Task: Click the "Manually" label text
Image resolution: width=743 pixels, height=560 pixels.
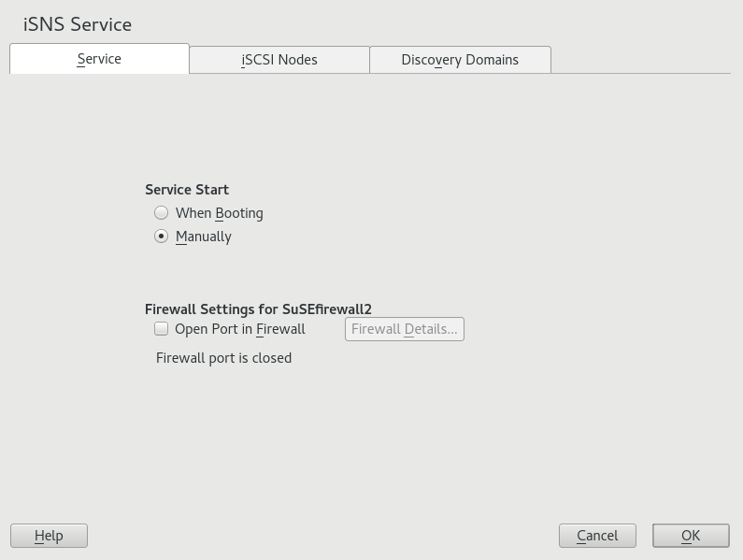Action: point(204,237)
